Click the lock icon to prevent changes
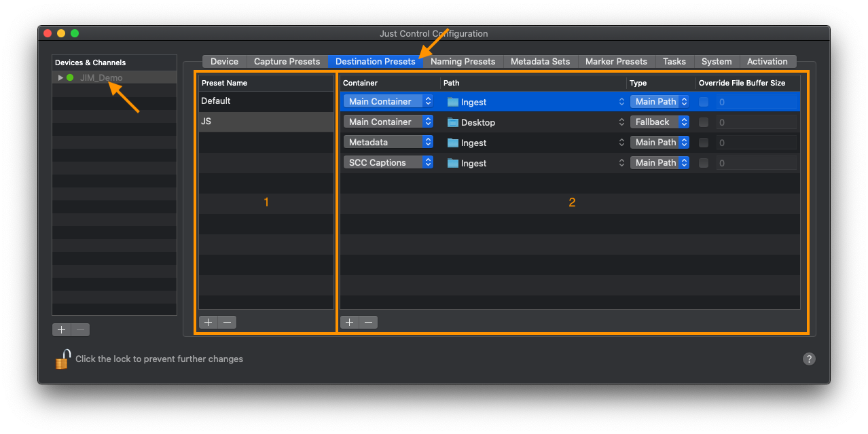This screenshot has height=434, width=868. pos(62,359)
